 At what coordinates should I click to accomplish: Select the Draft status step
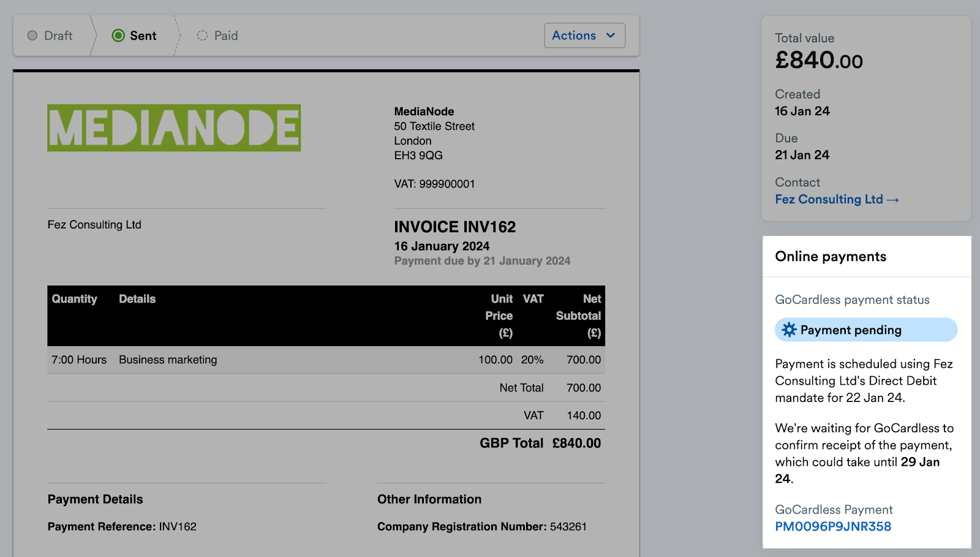(x=50, y=36)
